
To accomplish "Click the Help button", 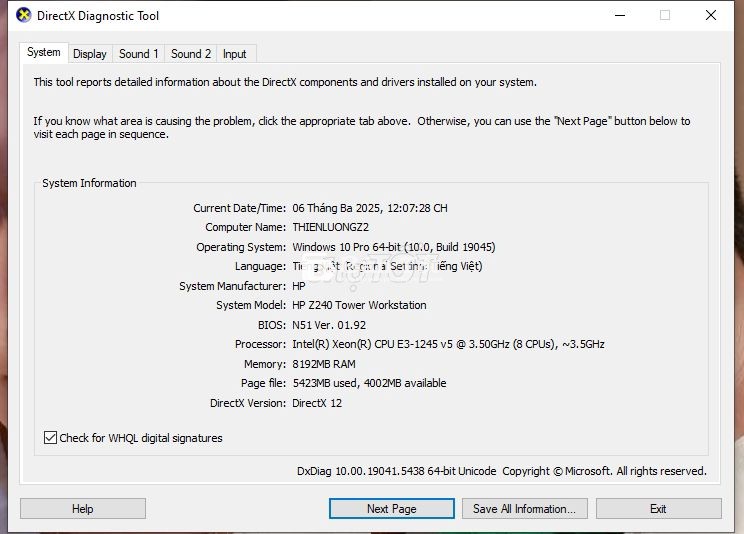I will [x=83, y=509].
